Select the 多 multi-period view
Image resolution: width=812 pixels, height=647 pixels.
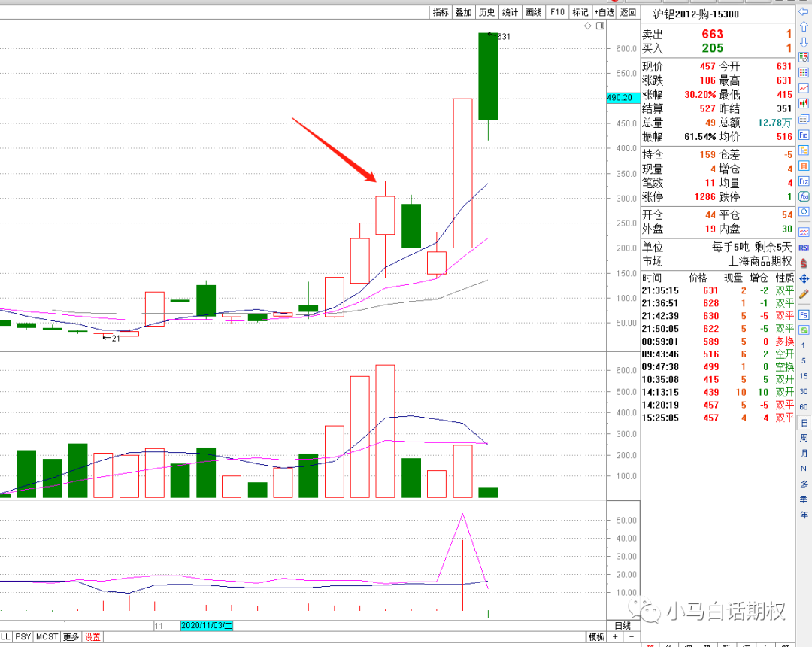[804, 484]
